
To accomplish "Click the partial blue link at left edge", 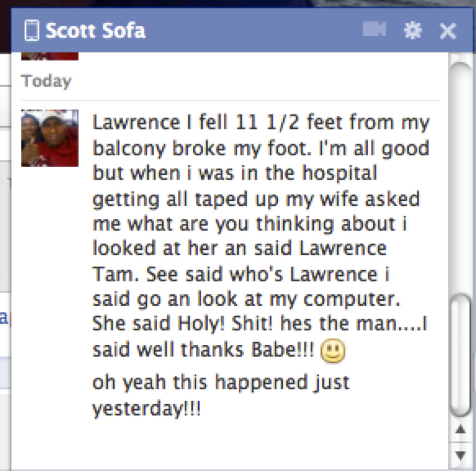I will [4, 318].
